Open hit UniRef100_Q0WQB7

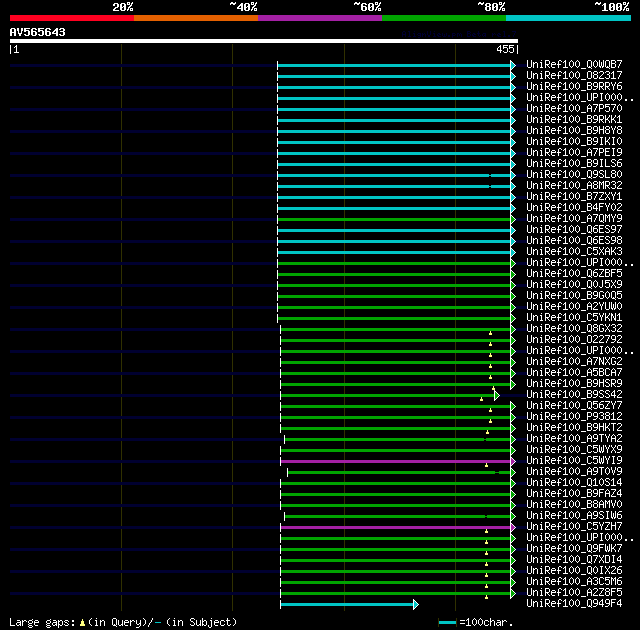click(574, 64)
